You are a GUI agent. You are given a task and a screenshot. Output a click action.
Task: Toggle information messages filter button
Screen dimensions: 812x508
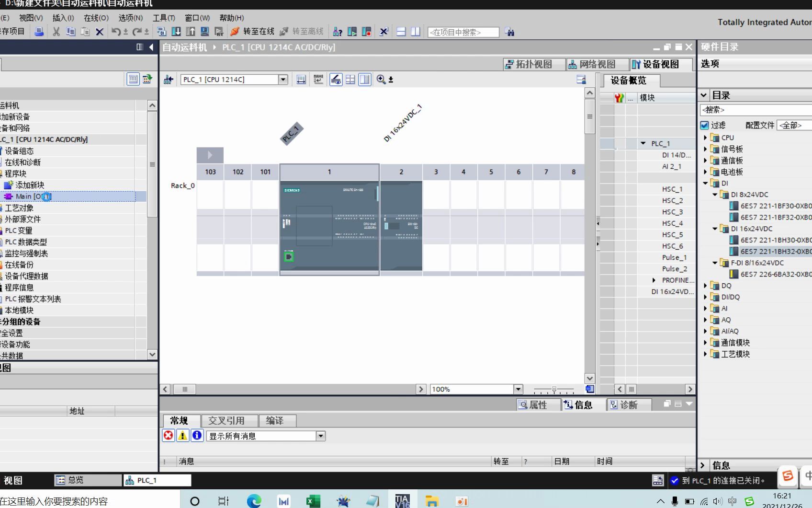pos(197,436)
